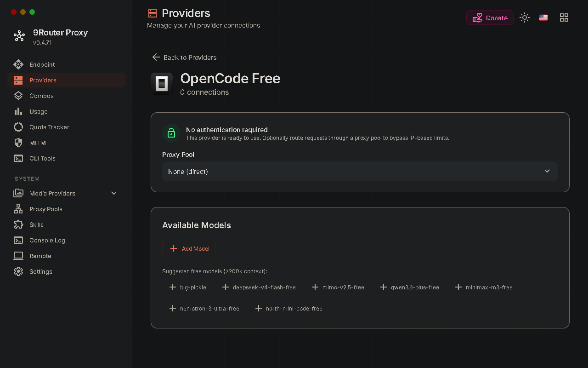
Task: Open the Proxy Pool dropdown
Action: point(360,171)
